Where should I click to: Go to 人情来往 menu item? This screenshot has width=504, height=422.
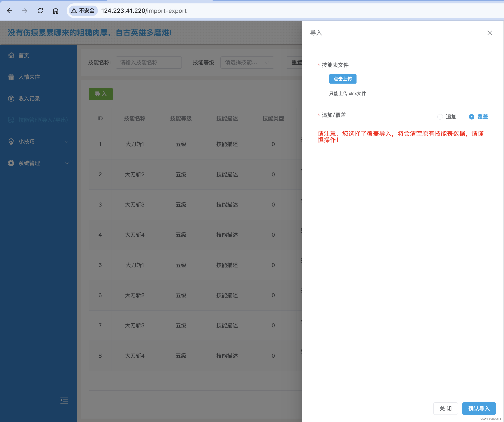[29, 77]
